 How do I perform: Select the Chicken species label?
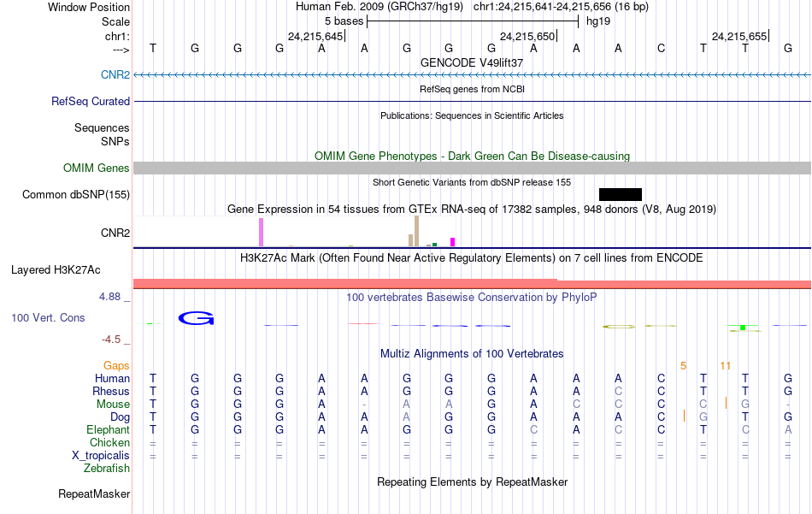tap(109, 442)
